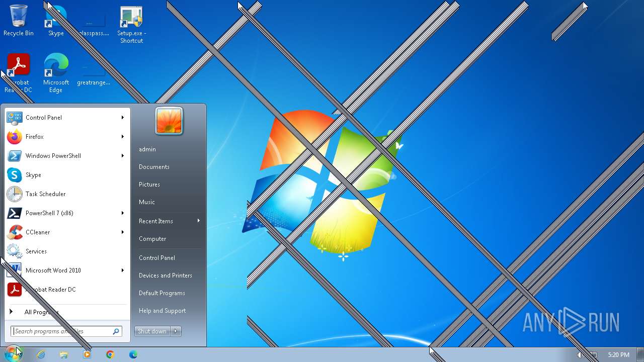Expand the CCleaner submenu arrow
The image size is (644, 362).
point(122,232)
